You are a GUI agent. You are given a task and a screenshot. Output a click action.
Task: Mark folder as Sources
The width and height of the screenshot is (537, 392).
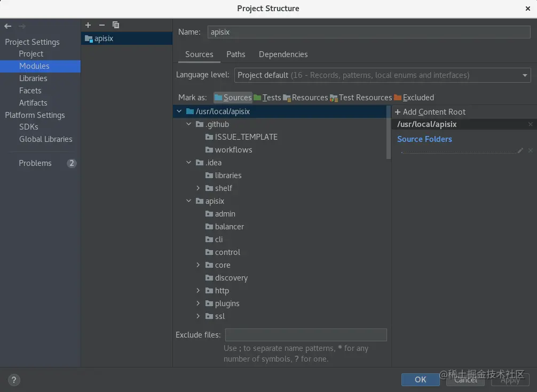pos(233,98)
